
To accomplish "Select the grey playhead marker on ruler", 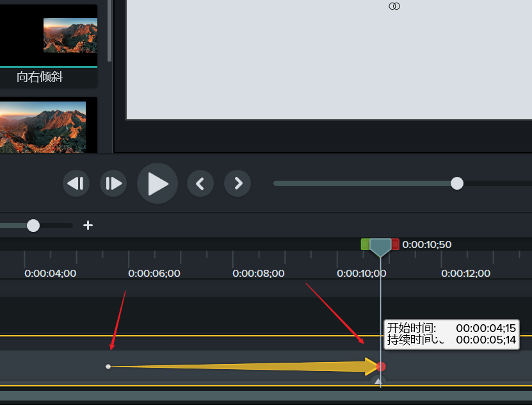I will tap(380, 247).
